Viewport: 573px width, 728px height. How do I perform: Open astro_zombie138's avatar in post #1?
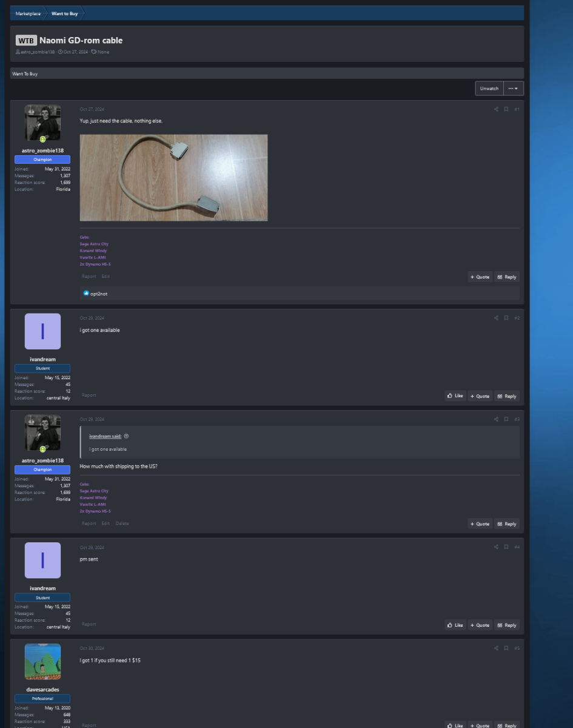pyautogui.click(x=42, y=123)
